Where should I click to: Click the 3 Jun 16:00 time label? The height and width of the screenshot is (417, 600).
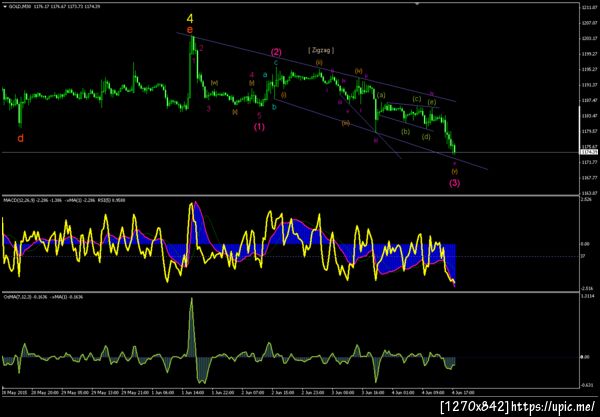tap(371, 393)
